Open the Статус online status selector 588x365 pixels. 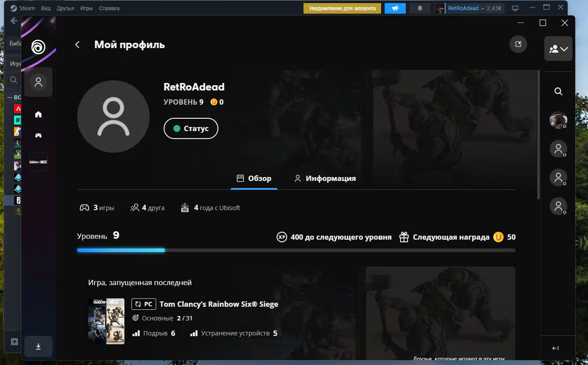pyautogui.click(x=191, y=128)
